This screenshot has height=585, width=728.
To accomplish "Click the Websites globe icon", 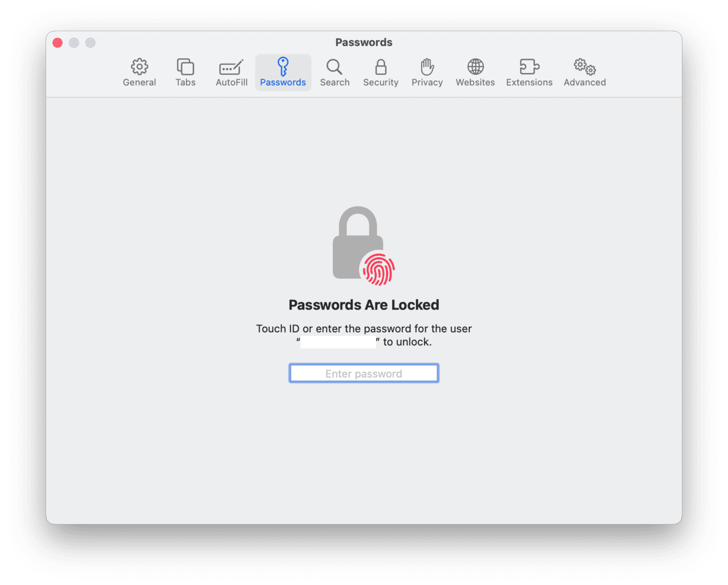I will (x=475, y=66).
